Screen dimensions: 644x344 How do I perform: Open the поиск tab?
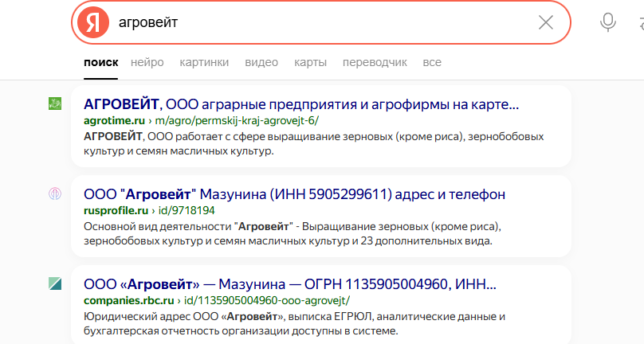tap(101, 62)
